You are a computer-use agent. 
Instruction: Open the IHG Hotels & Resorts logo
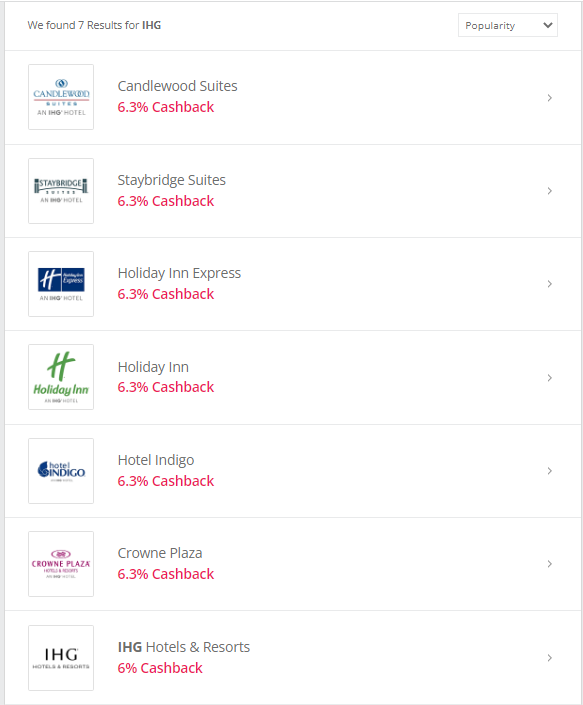[61, 658]
